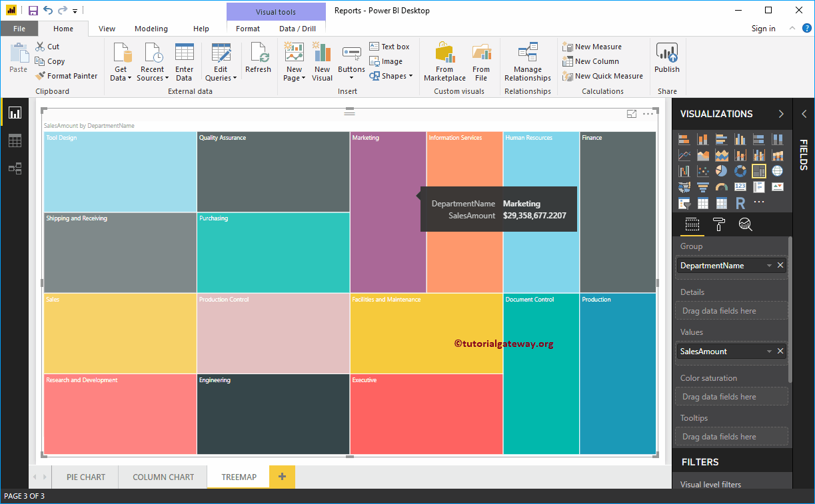Click the Refresh button
This screenshot has width=815, height=504.
(x=258, y=59)
